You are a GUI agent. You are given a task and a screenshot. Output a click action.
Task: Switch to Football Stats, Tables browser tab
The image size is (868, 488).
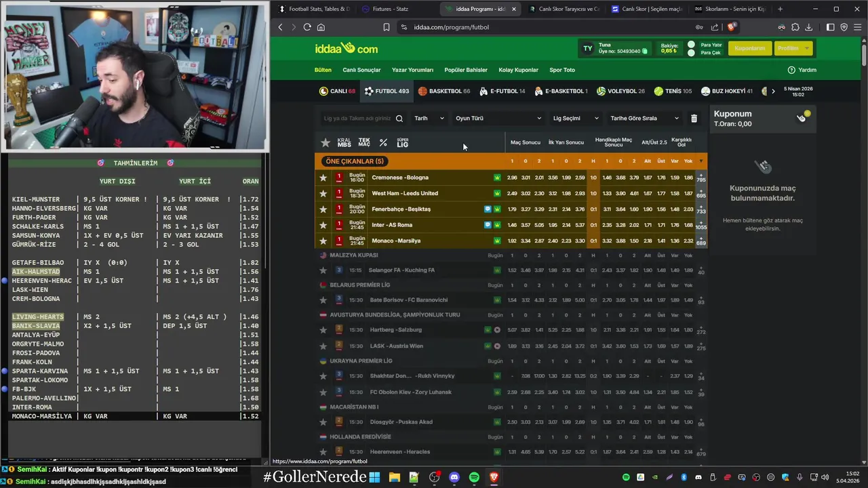313,9
